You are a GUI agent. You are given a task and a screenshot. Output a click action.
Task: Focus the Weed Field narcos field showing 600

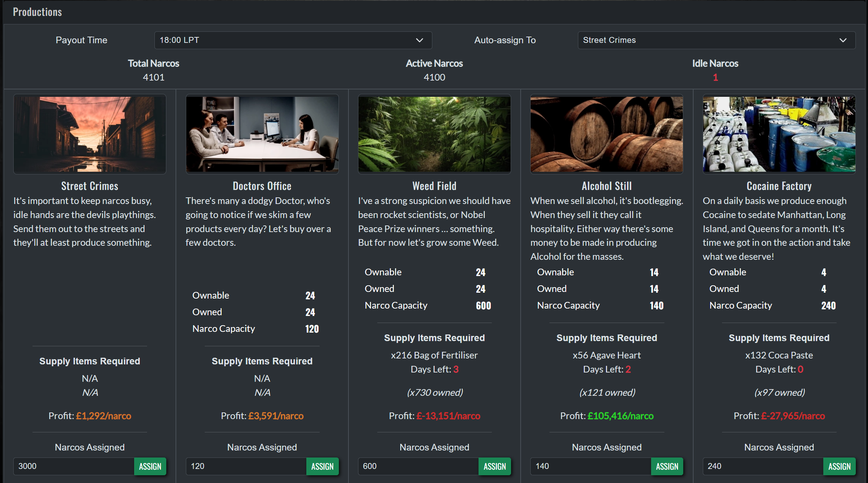[x=418, y=466]
